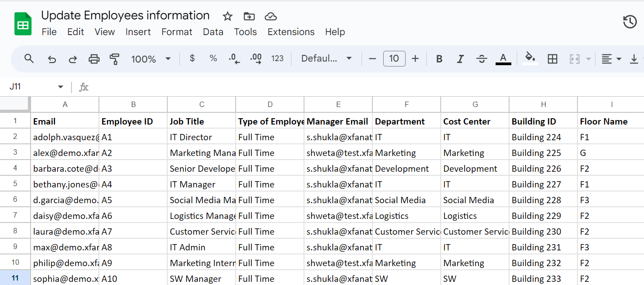Viewport: 644px width, 285px height.
Task: Apply strikethrough formatting
Action: (x=481, y=58)
